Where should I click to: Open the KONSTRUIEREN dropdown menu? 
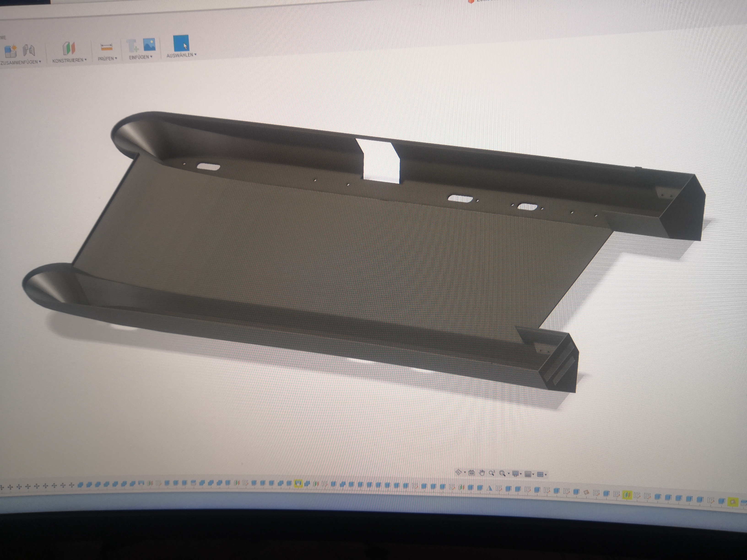coord(69,60)
